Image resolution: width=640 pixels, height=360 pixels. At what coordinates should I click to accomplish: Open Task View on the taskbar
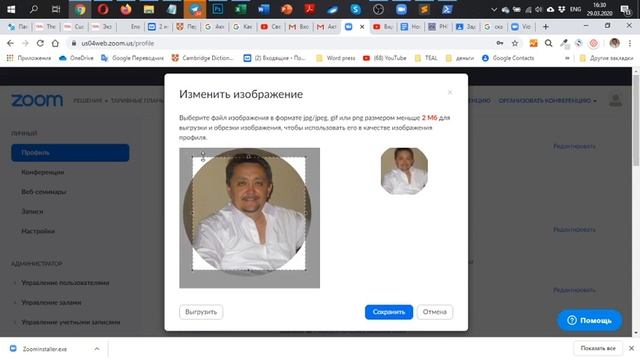[x=56, y=9]
